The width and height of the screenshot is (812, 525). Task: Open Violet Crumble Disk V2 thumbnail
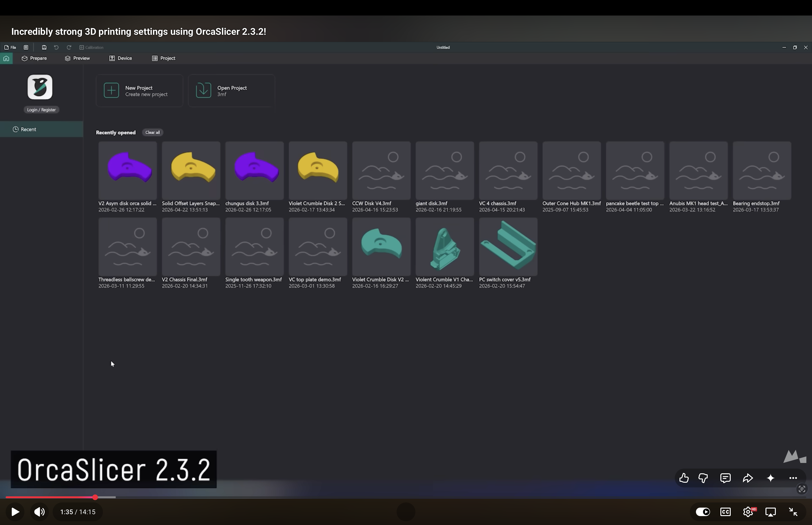coord(381,247)
